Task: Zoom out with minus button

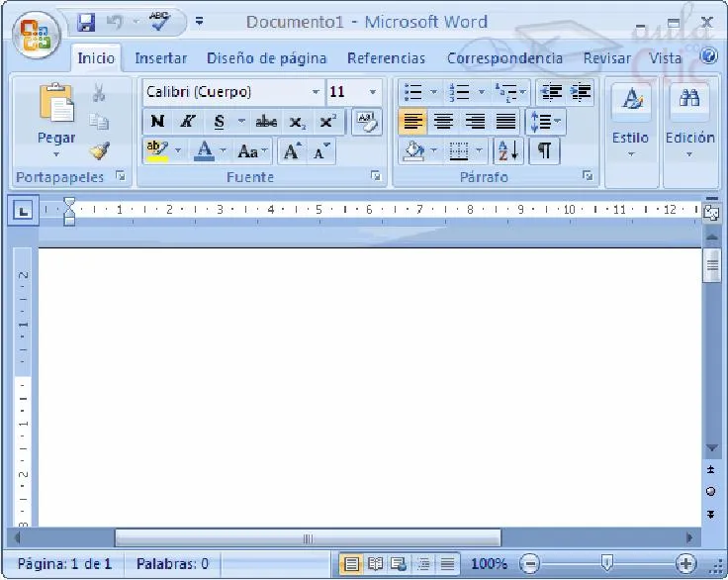Action: coord(530,564)
